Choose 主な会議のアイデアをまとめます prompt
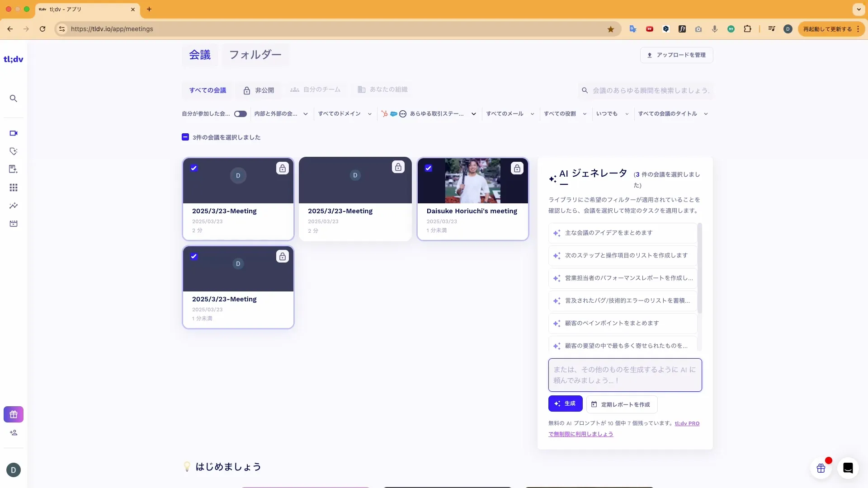Image resolution: width=868 pixels, height=488 pixels. 623,233
